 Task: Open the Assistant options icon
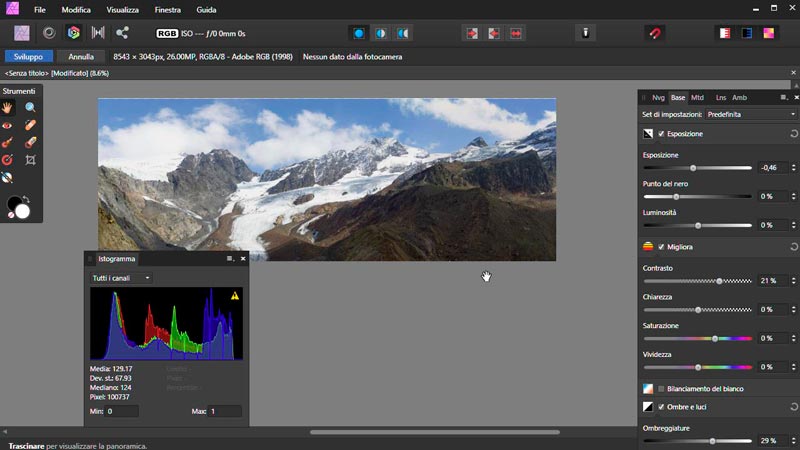click(586, 33)
